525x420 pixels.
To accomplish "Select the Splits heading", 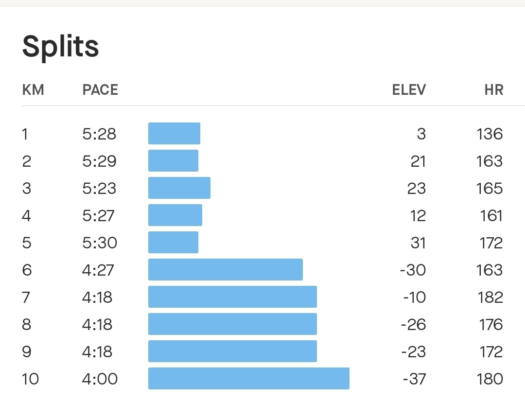I will click(61, 47).
